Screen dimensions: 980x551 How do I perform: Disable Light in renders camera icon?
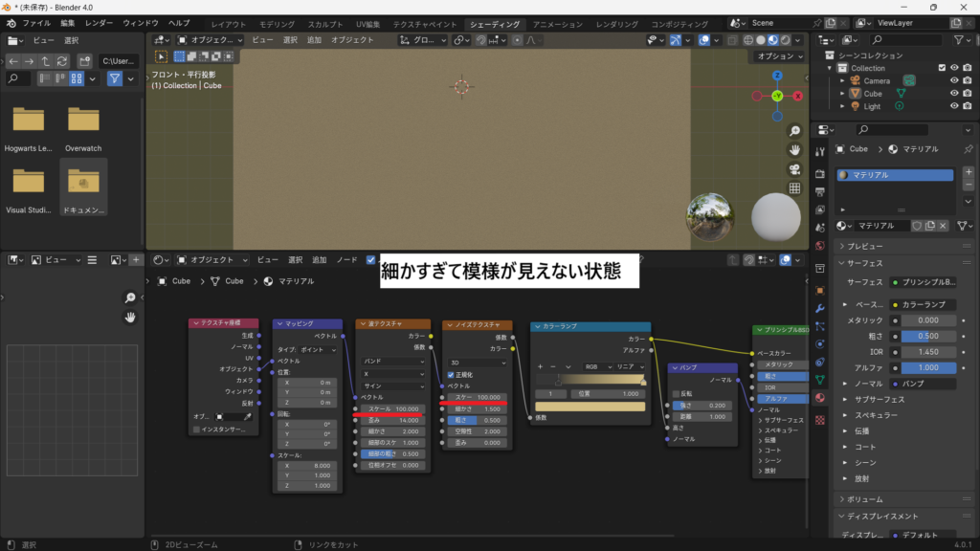pyautogui.click(x=967, y=106)
